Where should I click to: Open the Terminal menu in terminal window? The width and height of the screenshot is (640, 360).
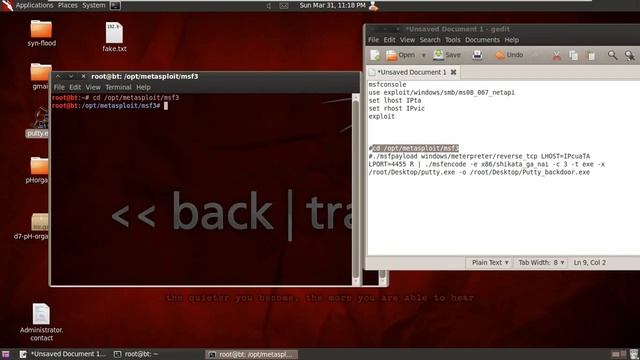[118, 87]
